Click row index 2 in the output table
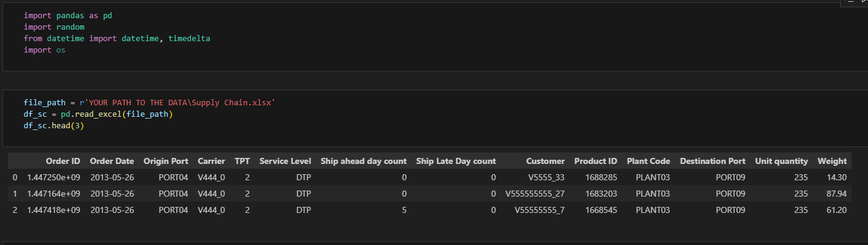868x245 pixels. [x=15, y=210]
